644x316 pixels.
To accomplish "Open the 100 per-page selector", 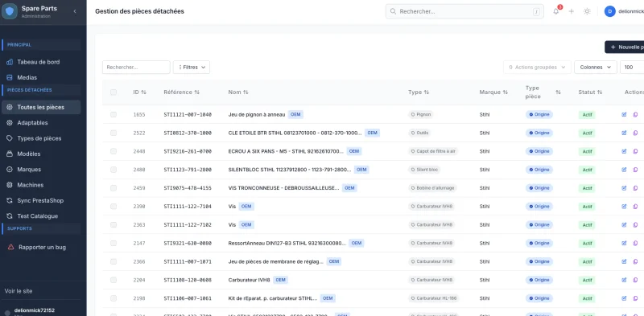I will (632, 68).
